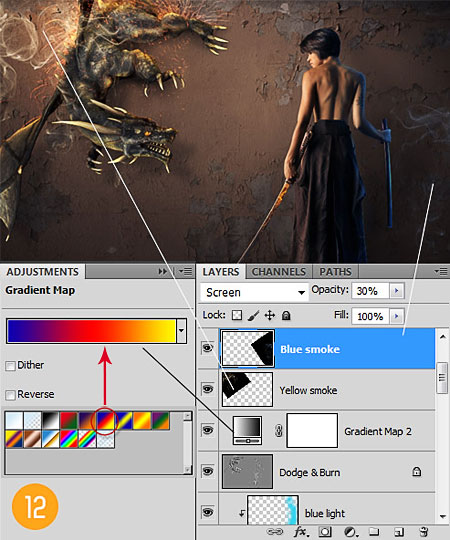The height and width of the screenshot is (540, 450).
Task: Click the Opacity 30% field
Action: (x=370, y=291)
